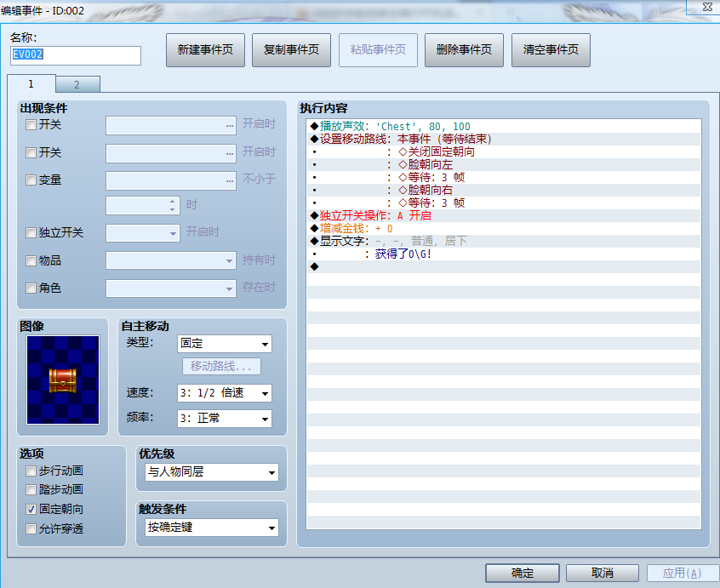Open the 频率 frequency dropdown
720x588 pixels.
point(225,419)
